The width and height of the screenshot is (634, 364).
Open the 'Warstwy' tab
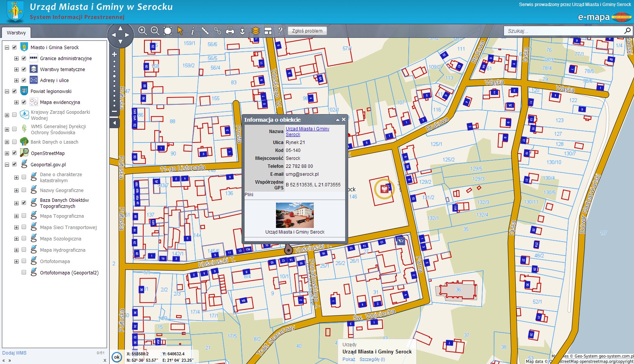coord(16,33)
